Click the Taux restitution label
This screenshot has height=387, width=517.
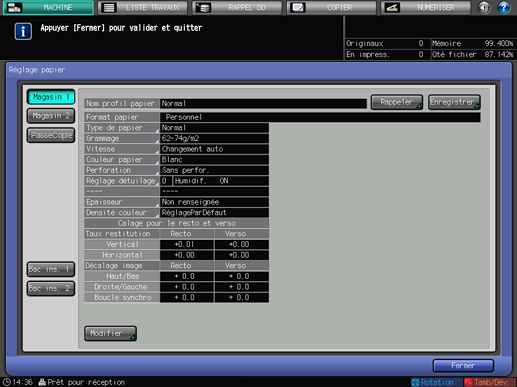click(122, 234)
